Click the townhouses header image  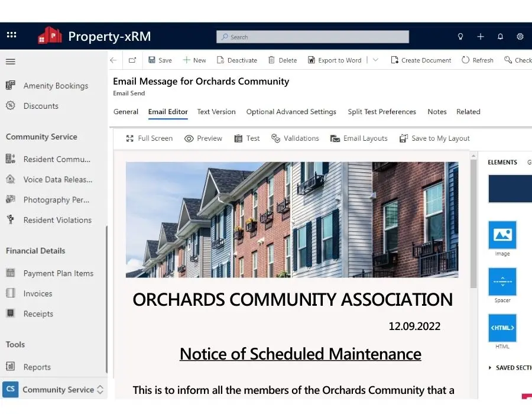(x=292, y=219)
